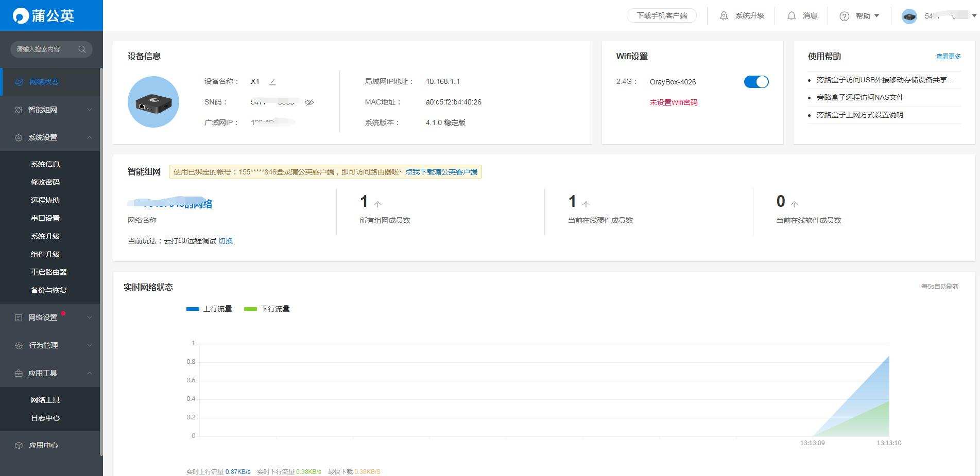Click the search magnifier icon
980x476 pixels.
(82, 49)
